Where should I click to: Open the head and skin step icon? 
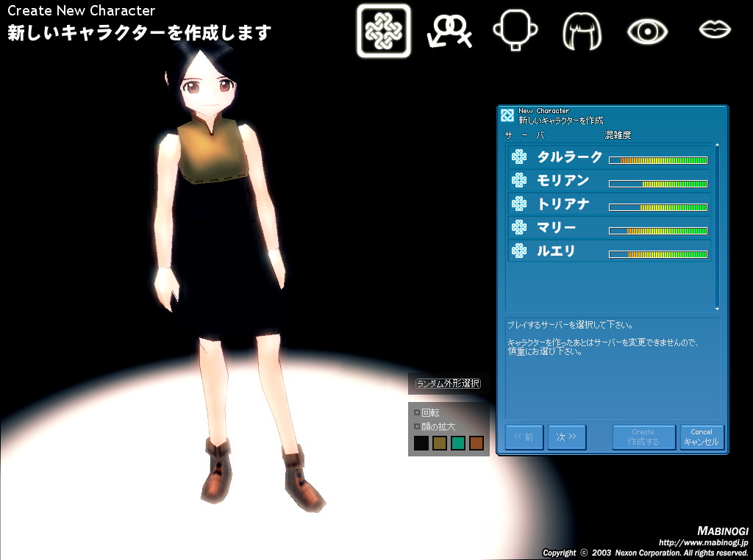pyautogui.click(x=515, y=30)
